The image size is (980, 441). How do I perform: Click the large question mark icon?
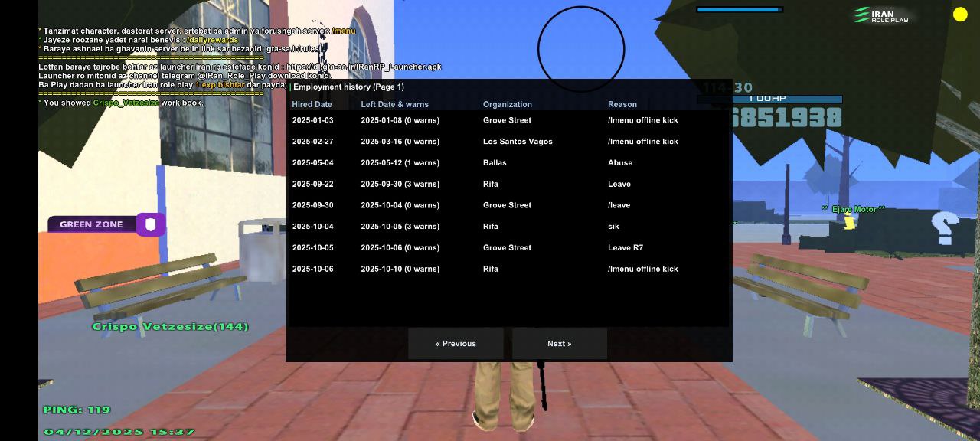pyautogui.click(x=945, y=228)
